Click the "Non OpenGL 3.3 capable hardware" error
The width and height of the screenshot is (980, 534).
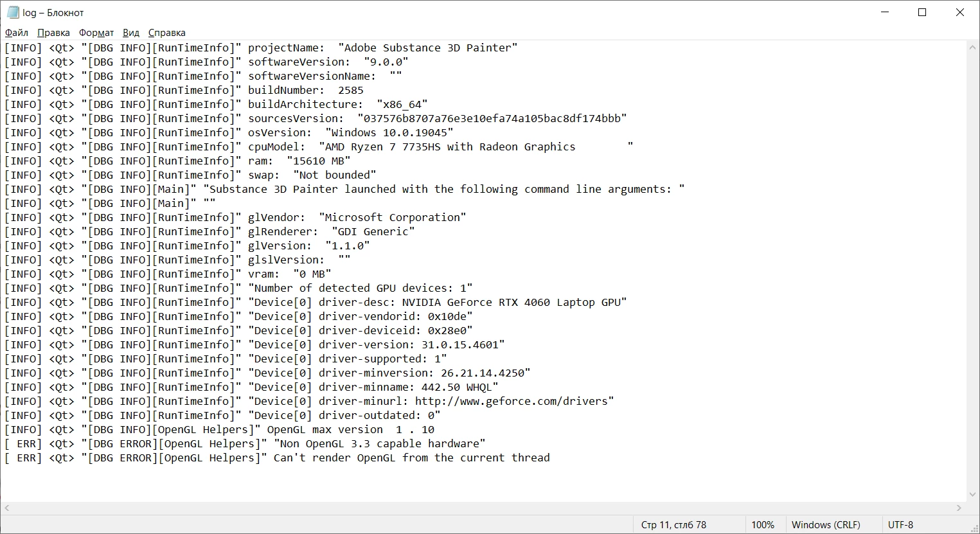pos(380,443)
